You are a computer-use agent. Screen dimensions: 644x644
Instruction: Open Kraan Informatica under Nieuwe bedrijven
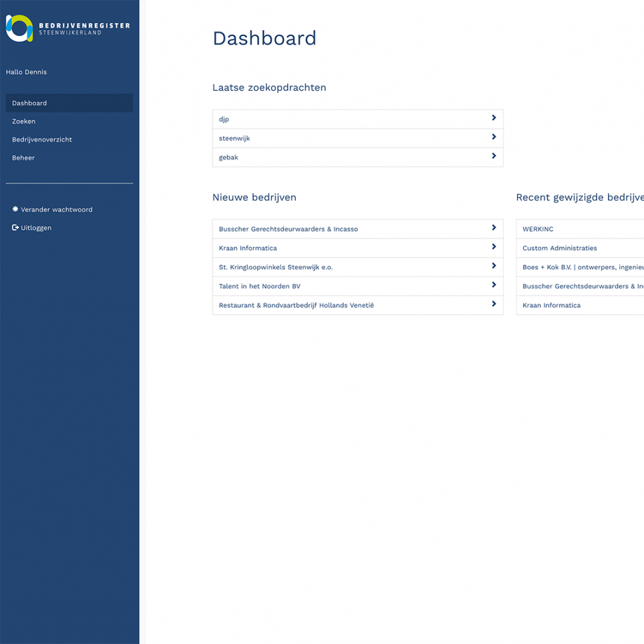357,248
